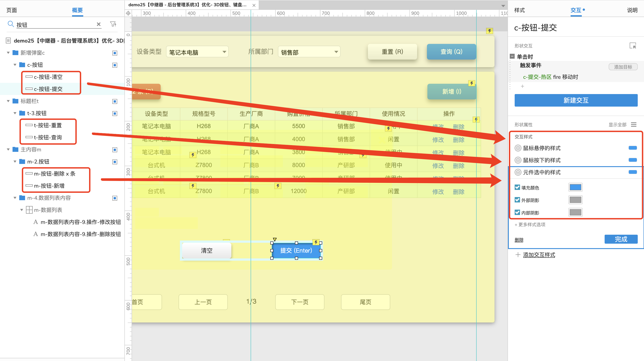Toggle dynamic panel icon beside 新增弹窗c

(115, 53)
